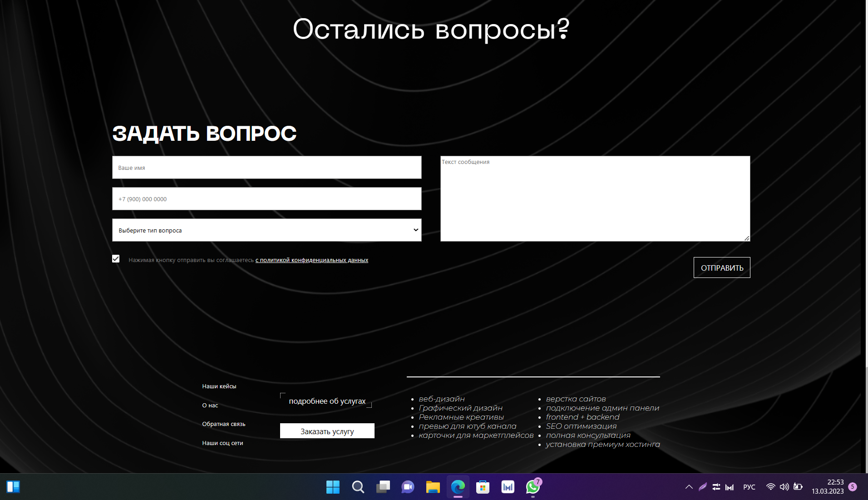Image resolution: width=868 pixels, height=500 pixels.
Task: Click the 'Ваше имя' name field
Action: coord(266,168)
